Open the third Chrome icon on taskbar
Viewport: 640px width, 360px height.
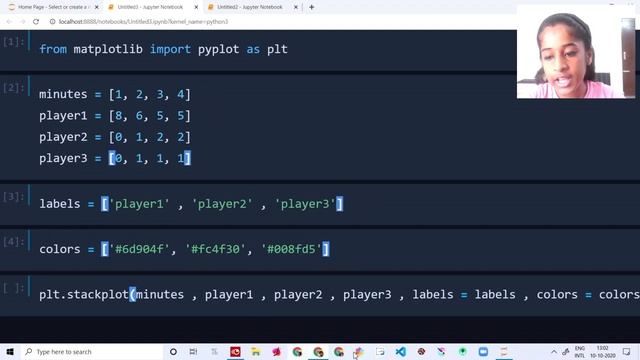[339, 351]
